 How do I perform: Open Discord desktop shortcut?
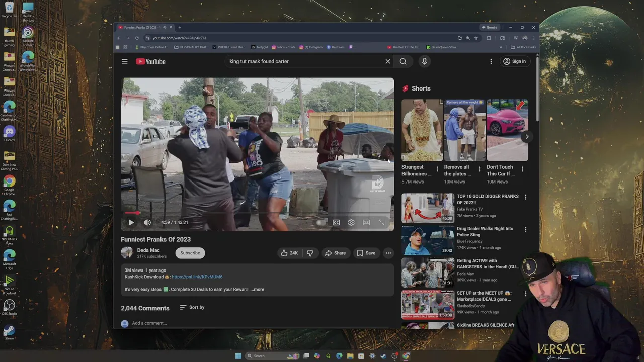click(9, 133)
